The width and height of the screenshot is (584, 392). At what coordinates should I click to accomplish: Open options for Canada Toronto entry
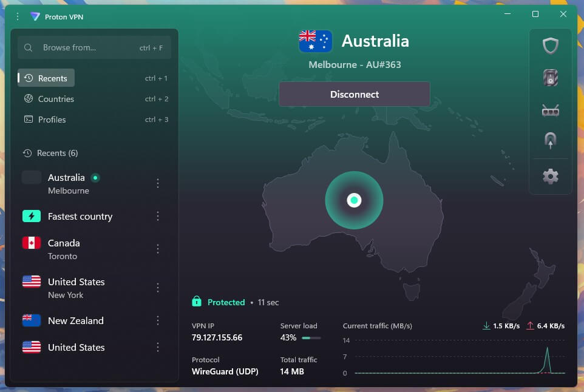[158, 249]
